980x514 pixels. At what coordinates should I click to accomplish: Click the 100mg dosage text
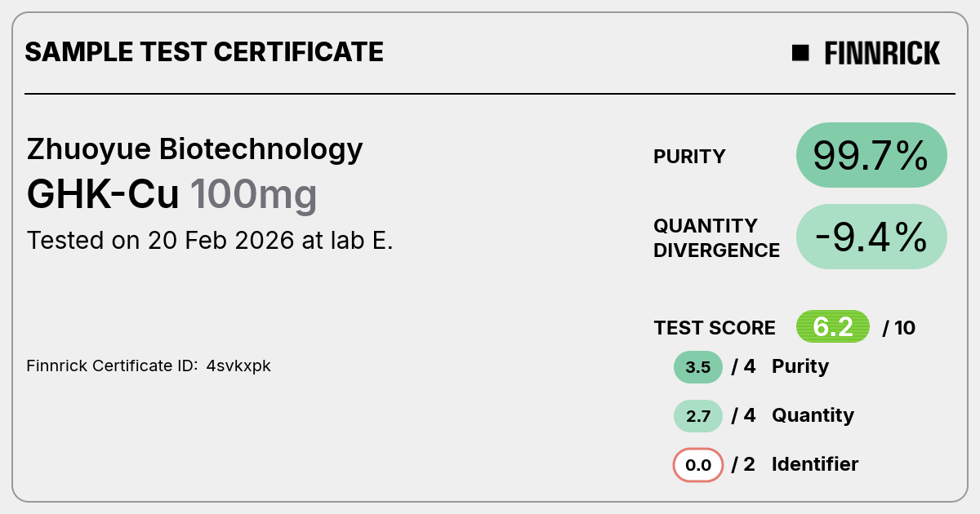pos(253,194)
